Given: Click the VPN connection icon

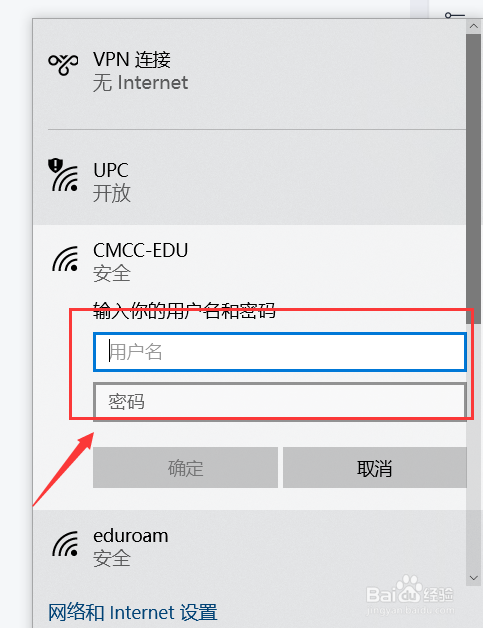Looking at the screenshot, I should [63, 64].
